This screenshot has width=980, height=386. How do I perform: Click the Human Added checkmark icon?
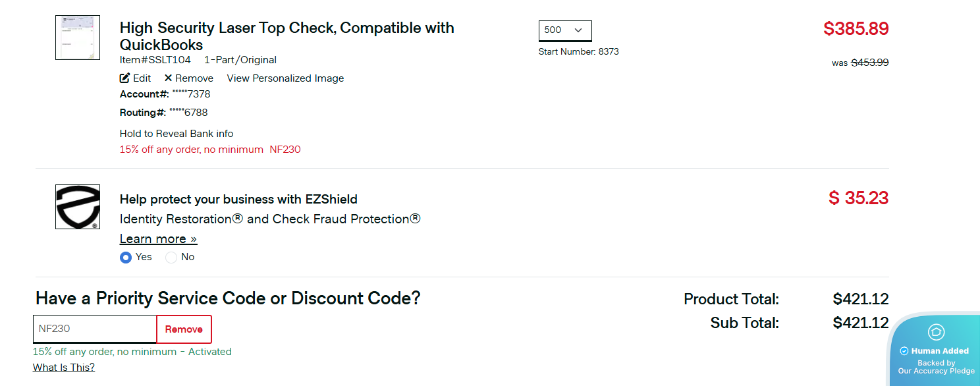click(904, 351)
